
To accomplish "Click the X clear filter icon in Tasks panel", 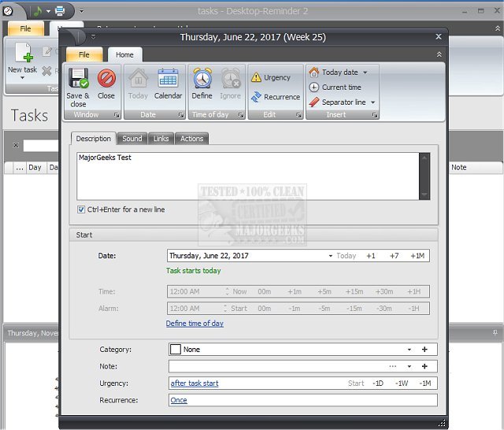I will click(x=16, y=145).
